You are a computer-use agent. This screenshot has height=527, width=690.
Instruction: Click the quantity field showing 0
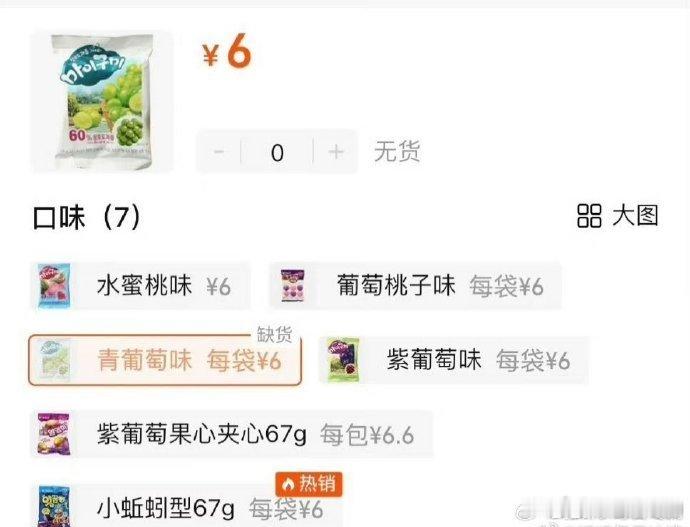click(277, 152)
